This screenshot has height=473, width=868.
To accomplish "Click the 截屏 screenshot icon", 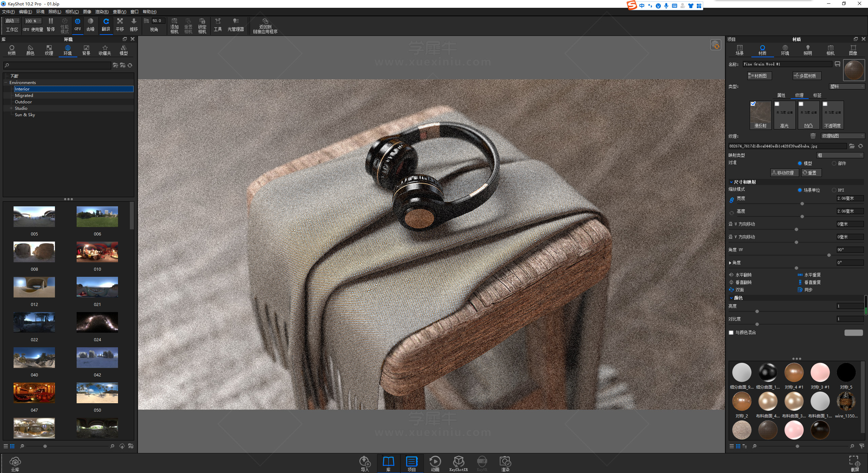I will coord(855,464).
